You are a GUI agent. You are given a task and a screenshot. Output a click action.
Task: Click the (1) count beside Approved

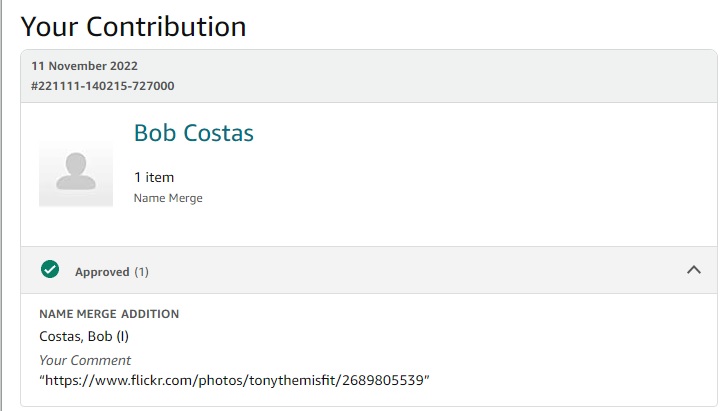142,272
